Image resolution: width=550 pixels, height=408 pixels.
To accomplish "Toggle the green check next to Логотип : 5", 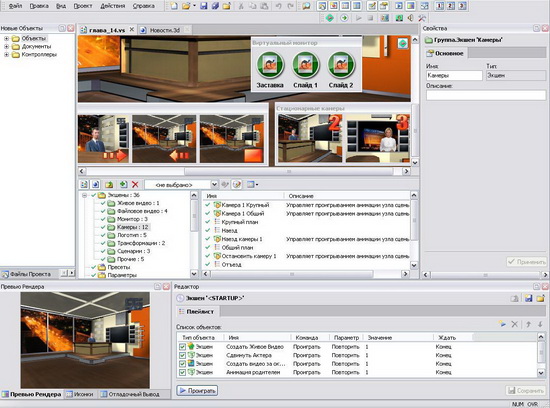I will coord(103,235).
